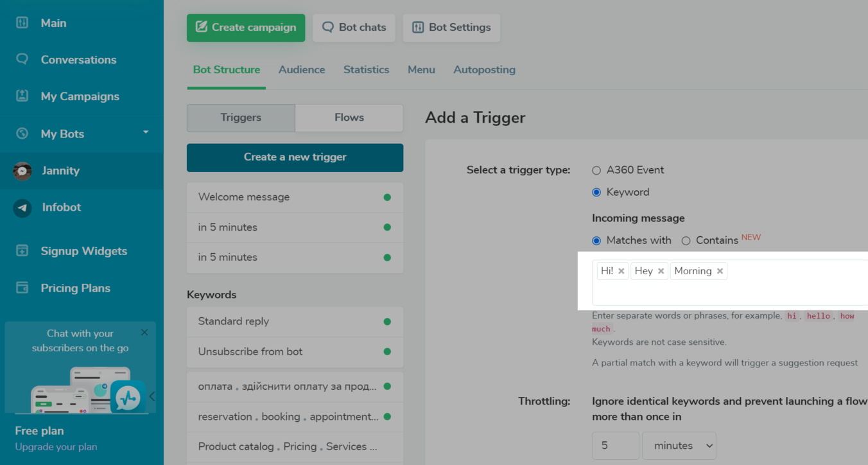
Task: Remove the Morning keyword tag
Action: point(720,271)
